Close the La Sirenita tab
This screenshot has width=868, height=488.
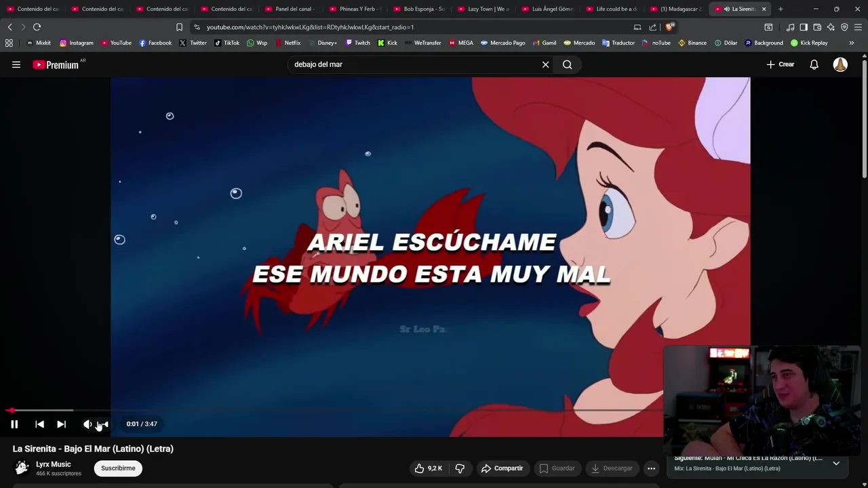(x=764, y=9)
